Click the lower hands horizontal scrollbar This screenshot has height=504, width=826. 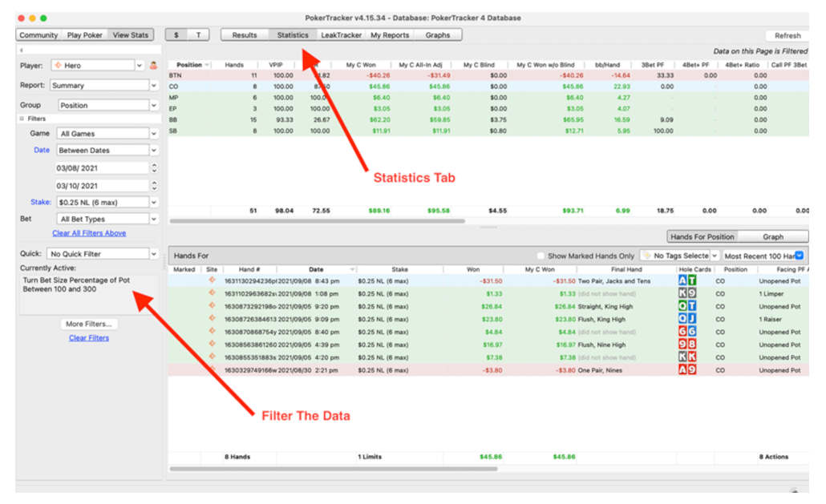(333, 468)
